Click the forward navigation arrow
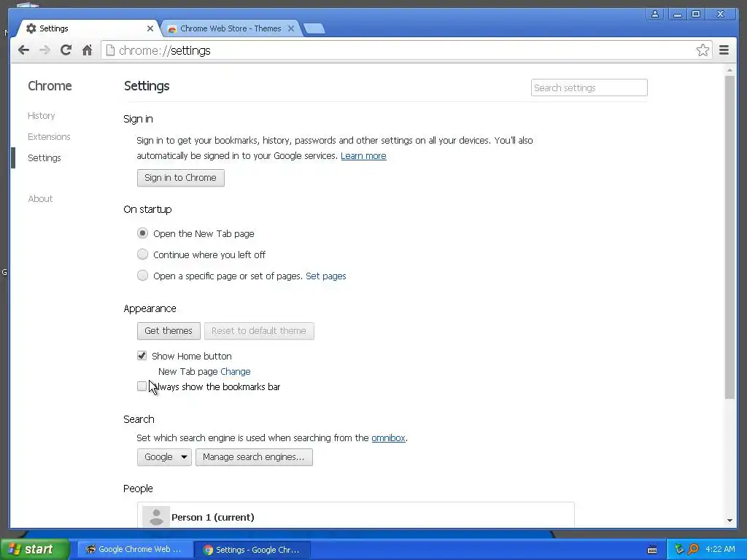Viewport: 747px width, 560px height. coord(44,50)
